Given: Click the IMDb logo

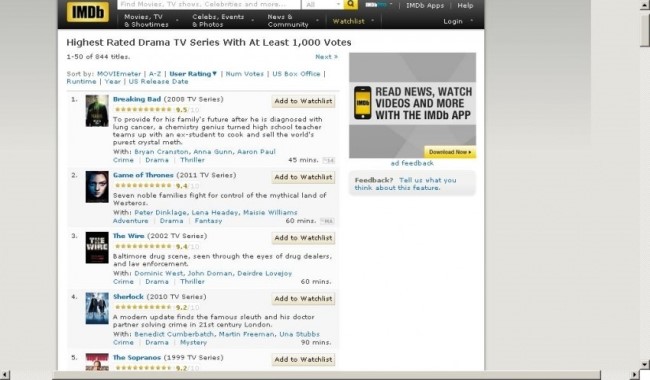Looking at the screenshot, I should pyautogui.click(x=87, y=12).
